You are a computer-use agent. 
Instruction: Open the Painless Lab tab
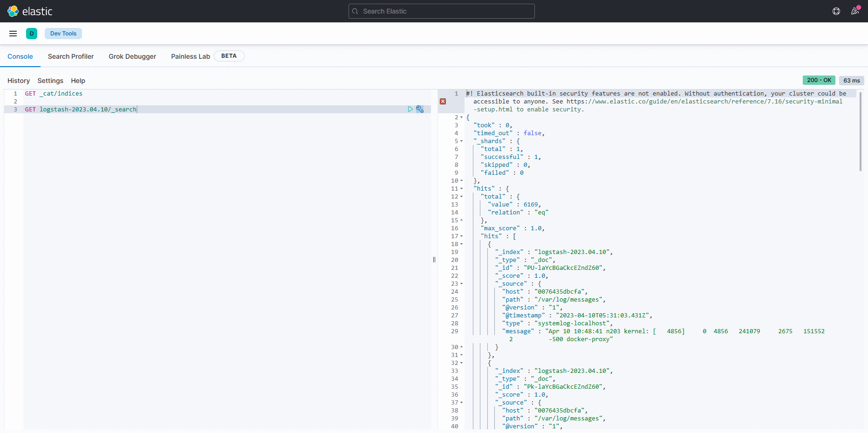tap(191, 56)
